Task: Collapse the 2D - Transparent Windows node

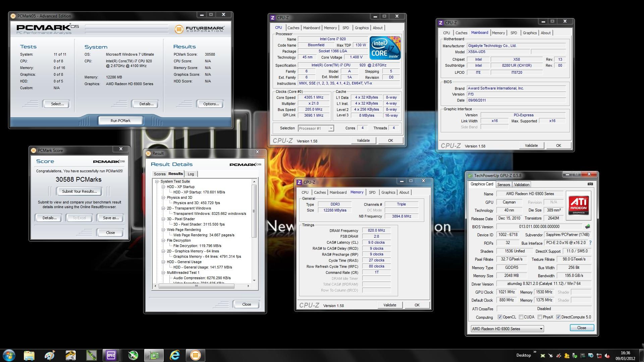Action: 163,208
